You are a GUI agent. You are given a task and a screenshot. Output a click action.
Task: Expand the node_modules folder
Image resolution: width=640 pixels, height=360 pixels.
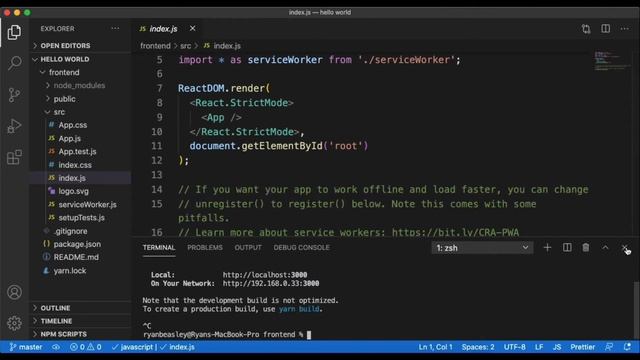click(80, 85)
